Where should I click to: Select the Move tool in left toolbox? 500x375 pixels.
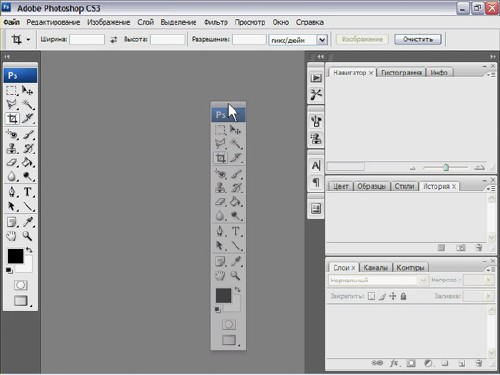pyautogui.click(x=28, y=90)
